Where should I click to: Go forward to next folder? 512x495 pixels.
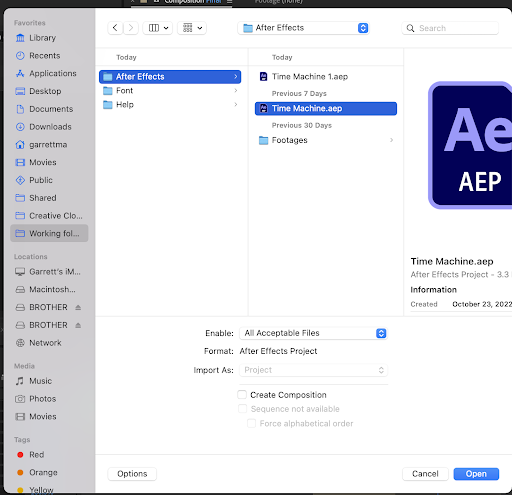pos(131,28)
